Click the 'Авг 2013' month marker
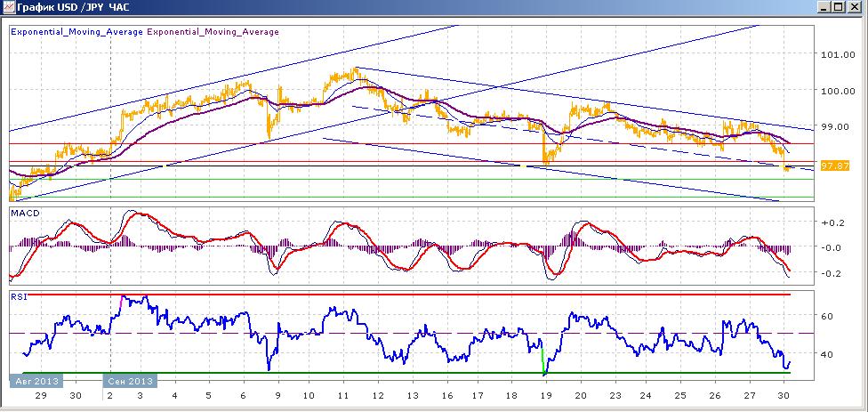Screen dimensions: 868x412 click(x=36, y=381)
